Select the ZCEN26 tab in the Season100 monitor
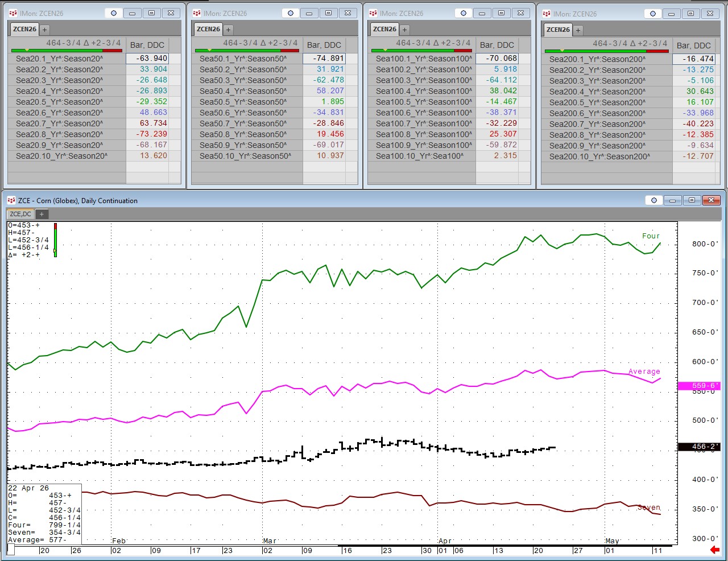This screenshot has width=728, height=561. click(x=384, y=29)
